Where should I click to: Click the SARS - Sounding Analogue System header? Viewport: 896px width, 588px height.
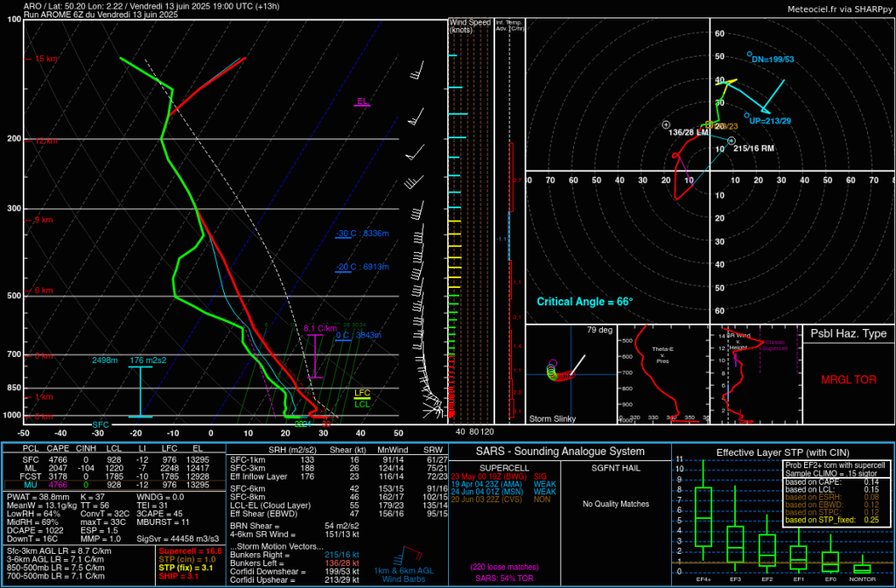coord(560,451)
